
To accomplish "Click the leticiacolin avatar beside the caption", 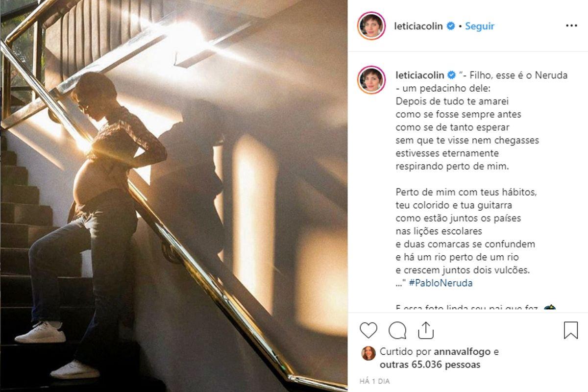I will [x=371, y=80].
